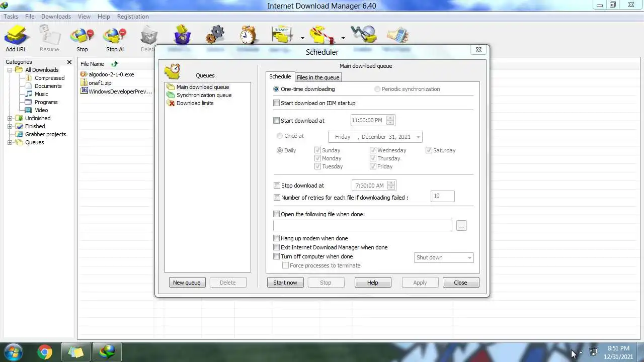Click the Stop Queue toolbar icon
The width and height of the screenshot is (644, 362).
(323, 35)
